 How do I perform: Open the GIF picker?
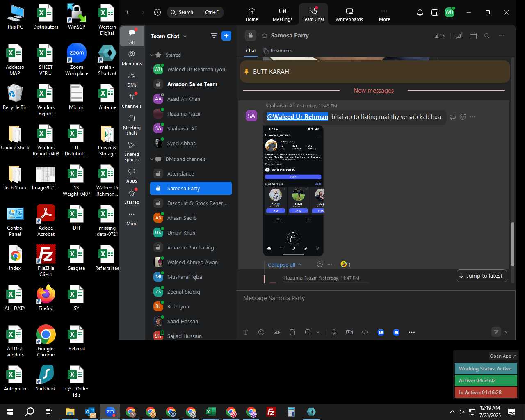[277, 332]
